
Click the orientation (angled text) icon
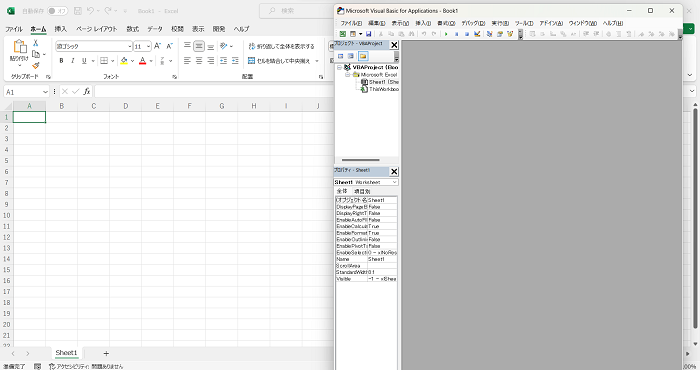click(224, 46)
